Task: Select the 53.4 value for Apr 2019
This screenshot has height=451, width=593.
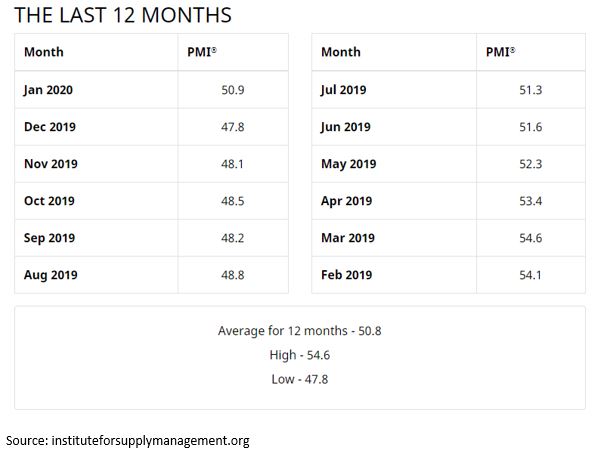Action: coord(531,201)
